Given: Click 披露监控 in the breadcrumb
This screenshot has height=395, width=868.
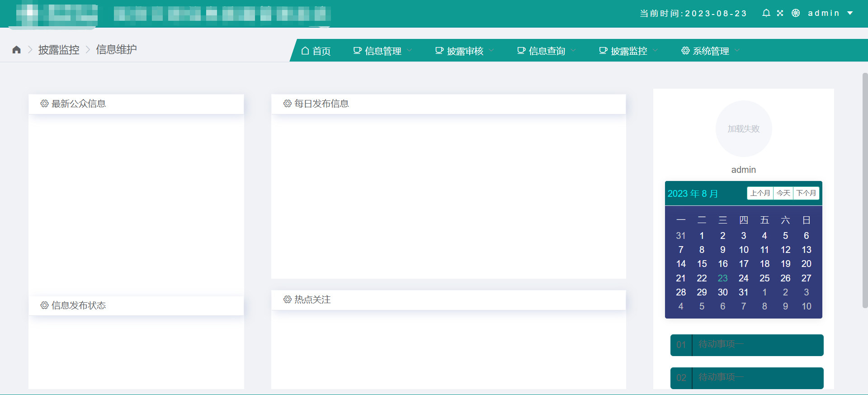Looking at the screenshot, I should click(59, 50).
